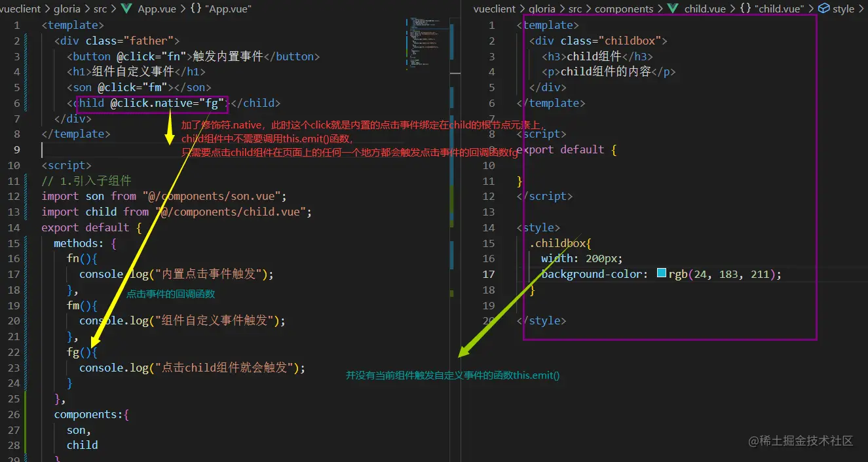Image resolution: width=868 pixels, height=462 pixels.
Task: Click the import son from line
Action: pos(164,196)
